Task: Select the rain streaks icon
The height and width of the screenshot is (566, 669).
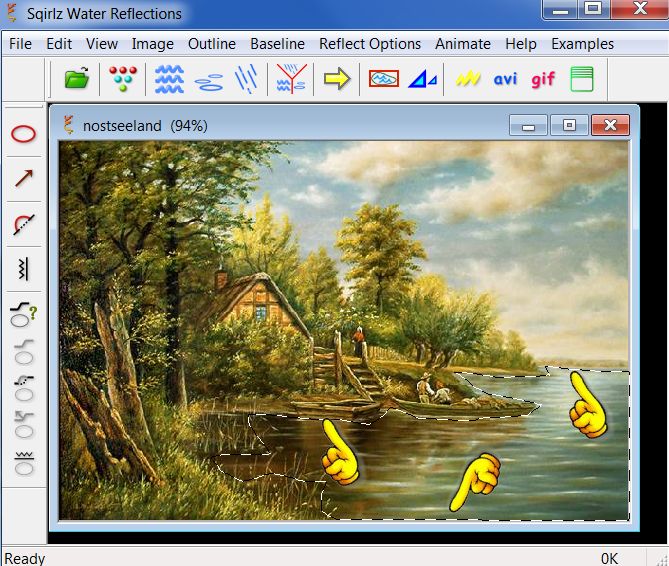Action: (246, 79)
